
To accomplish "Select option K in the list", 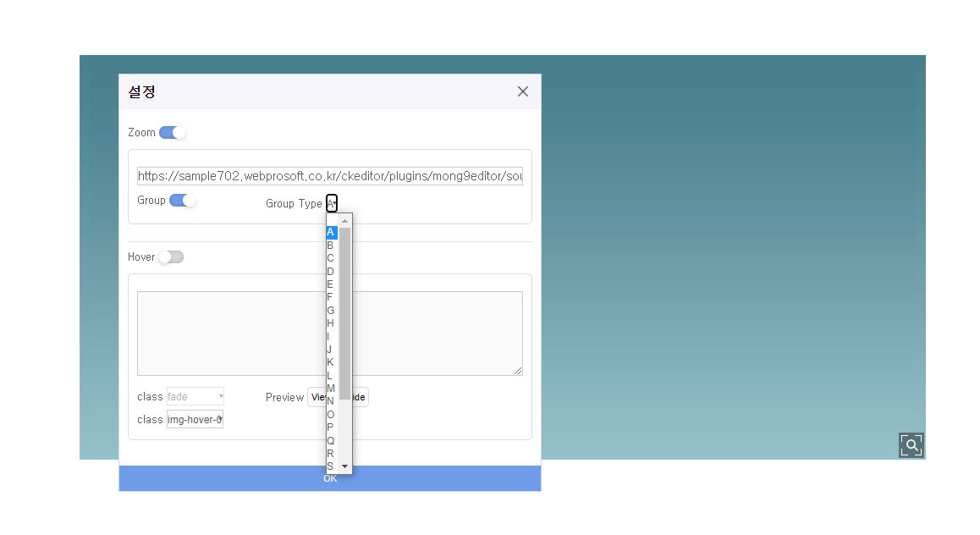I will [331, 362].
